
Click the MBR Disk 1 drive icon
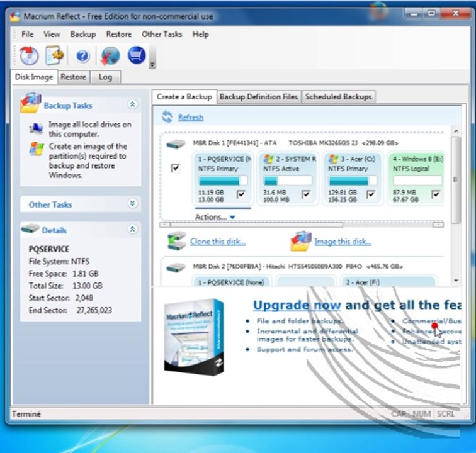pos(176,144)
